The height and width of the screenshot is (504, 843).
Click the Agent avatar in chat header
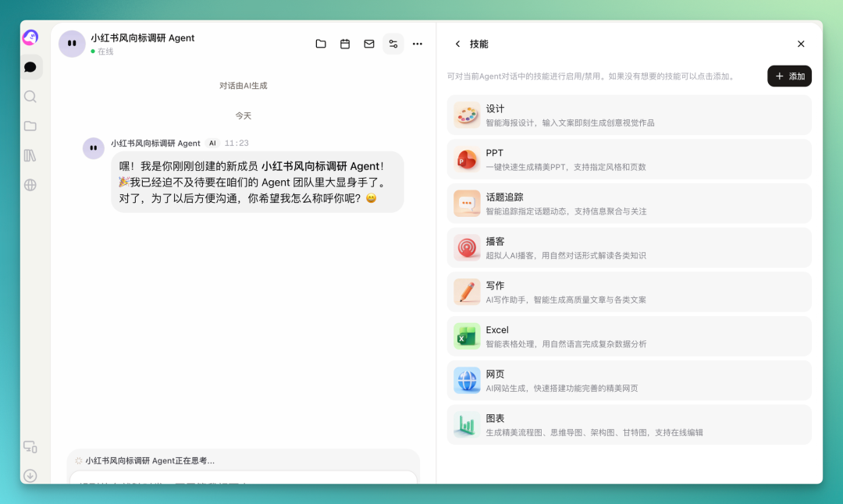(x=72, y=44)
